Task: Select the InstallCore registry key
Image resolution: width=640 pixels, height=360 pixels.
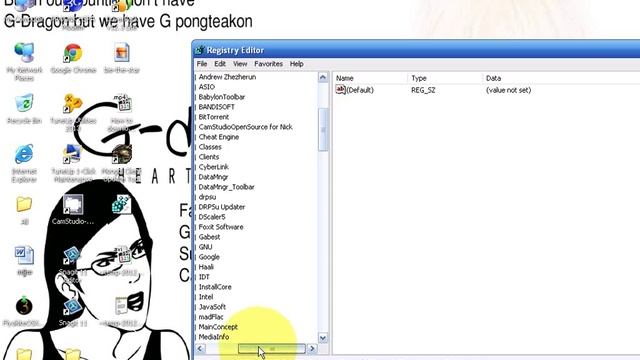Action: 215,287
